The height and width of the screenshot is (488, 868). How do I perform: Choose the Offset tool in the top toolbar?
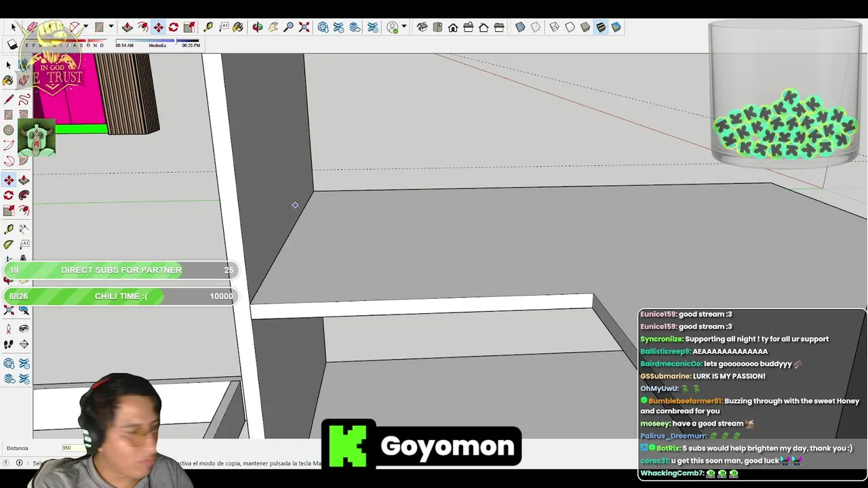143,27
